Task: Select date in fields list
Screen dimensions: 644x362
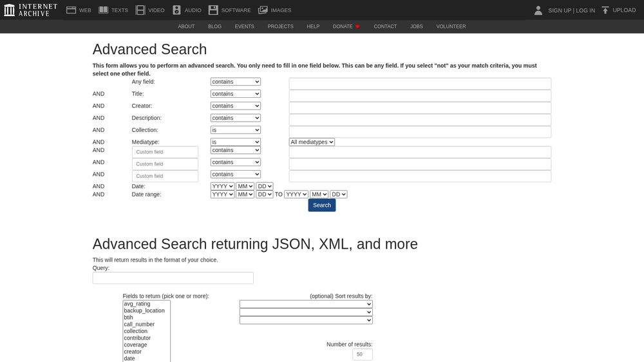Action: pyautogui.click(x=146, y=358)
